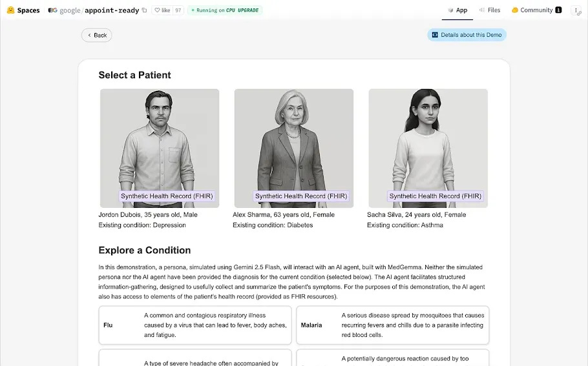Open Alex Sharma Synthetic Health Record (FHIR)
This screenshot has width=588, height=366.
(x=301, y=196)
